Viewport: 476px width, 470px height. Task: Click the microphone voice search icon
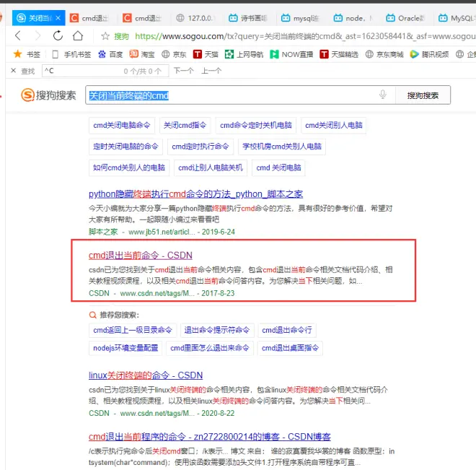383,95
